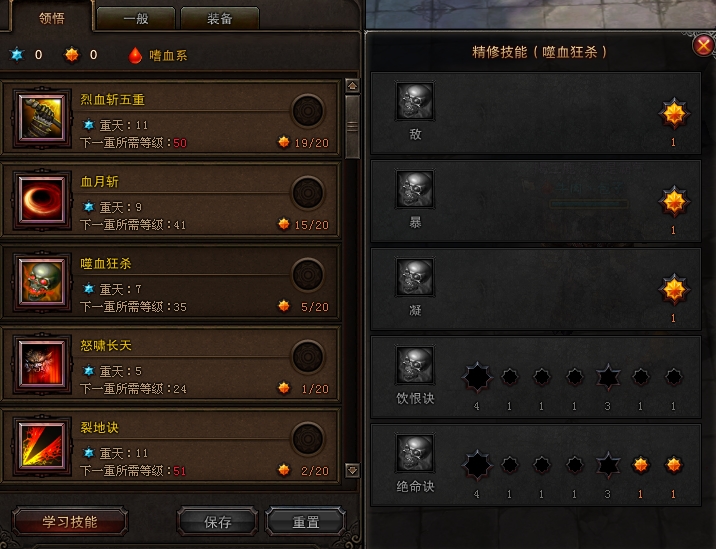Click scroll down arrow of skill list
This screenshot has width=716, height=549.
tap(352, 470)
